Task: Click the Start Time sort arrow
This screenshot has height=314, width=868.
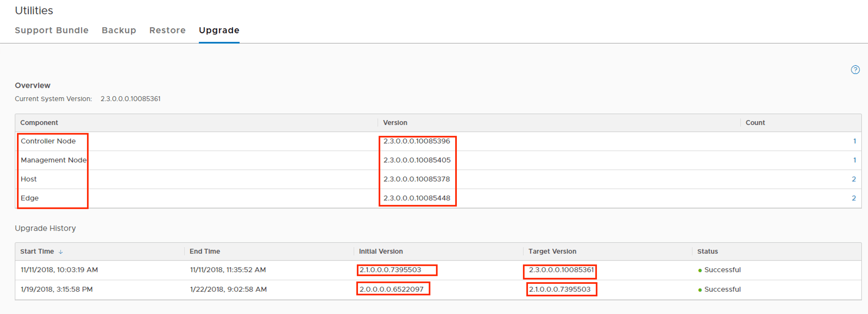Action: (61, 252)
